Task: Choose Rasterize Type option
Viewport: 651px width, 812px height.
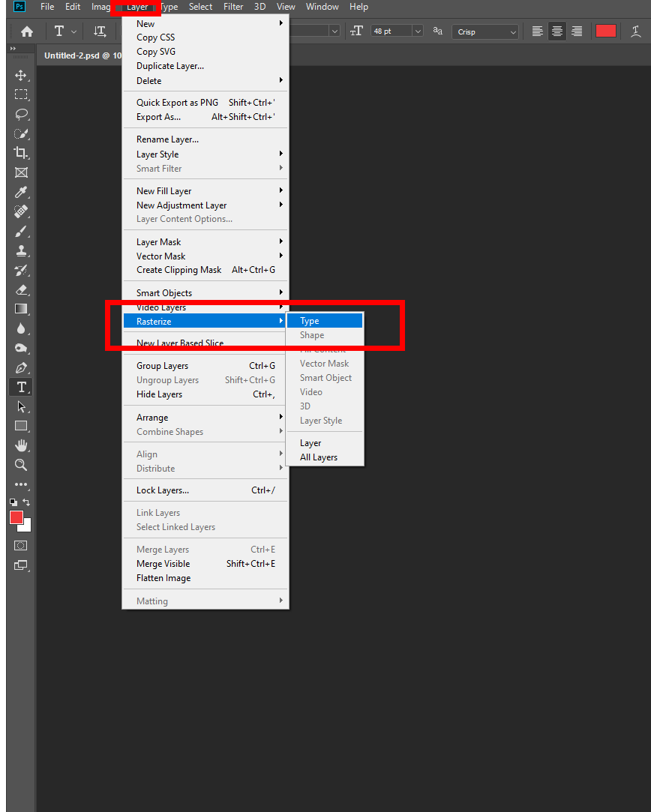Action: (x=325, y=321)
